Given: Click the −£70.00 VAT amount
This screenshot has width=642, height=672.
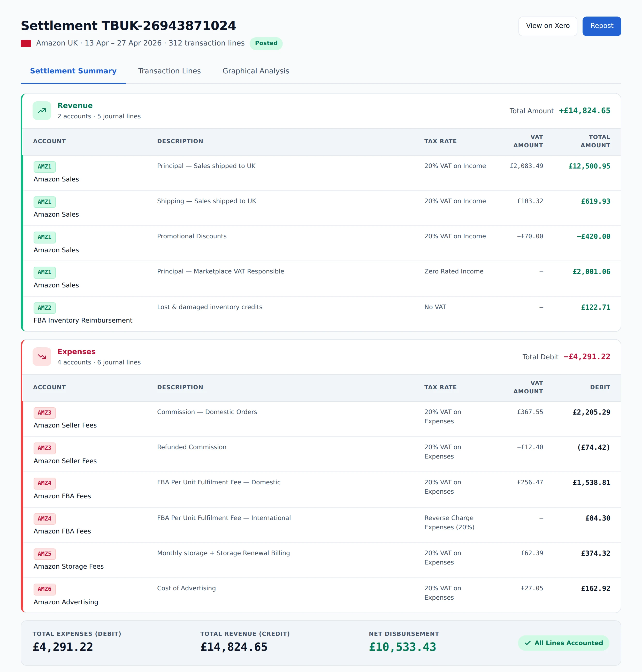Looking at the screenshot, I should (530, 236).
